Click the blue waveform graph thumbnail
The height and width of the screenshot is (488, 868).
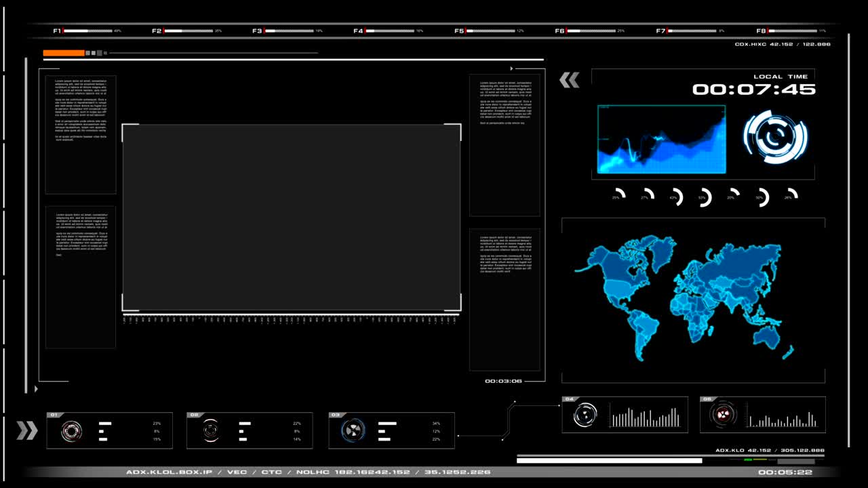[x=661, y=139]
